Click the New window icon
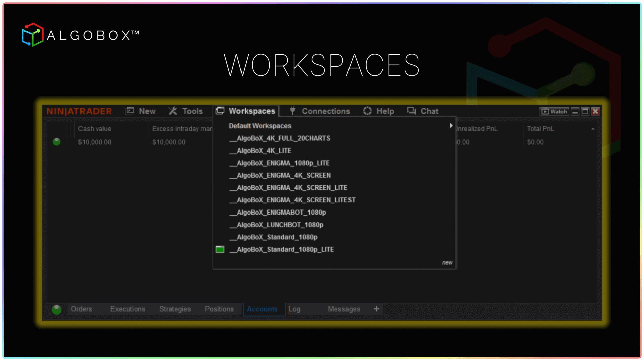Image resolution: width=644 pixels, height=361 pixels. [x=130, y=111]
